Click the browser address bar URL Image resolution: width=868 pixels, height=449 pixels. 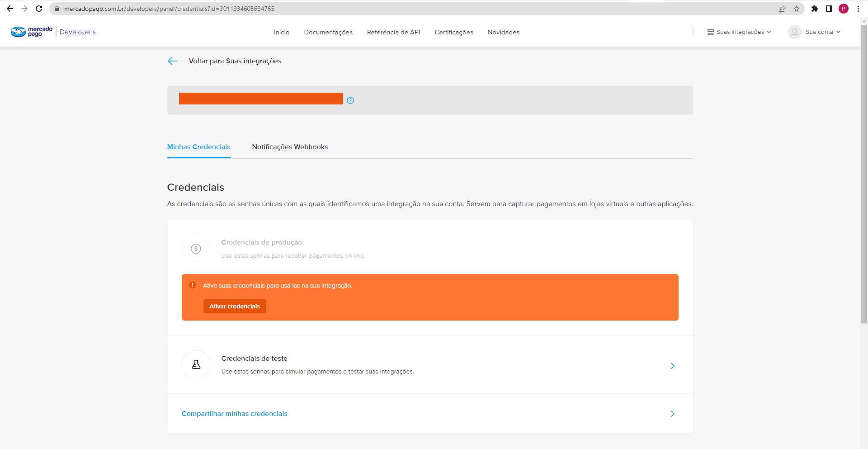169,9
